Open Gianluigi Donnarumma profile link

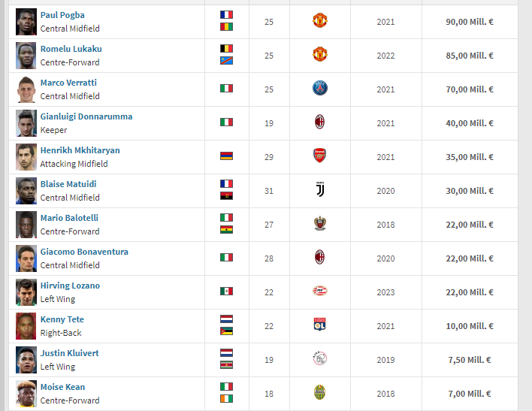(x=86, y=116)
